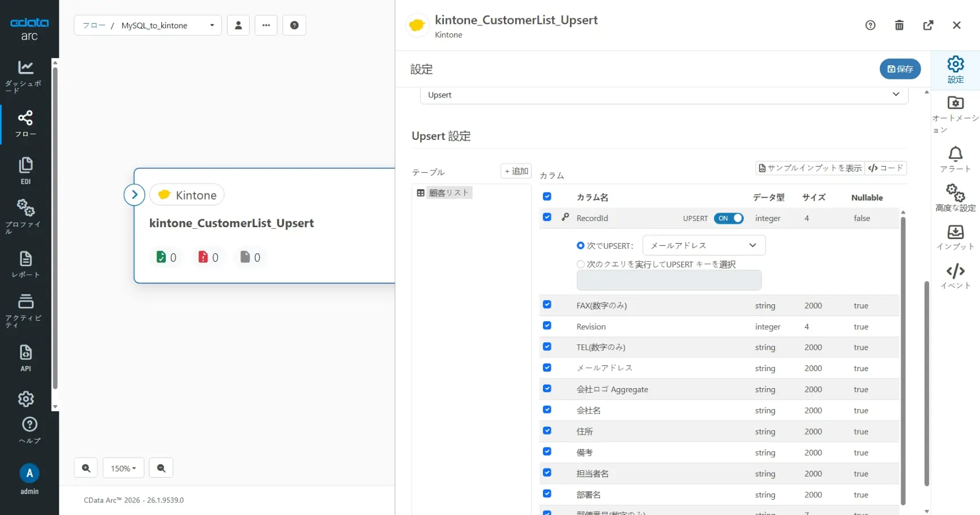Open the Upsert action dropdown
This screenshot has height=515, width=980.
pyautogui.click(x=664, y=95)
